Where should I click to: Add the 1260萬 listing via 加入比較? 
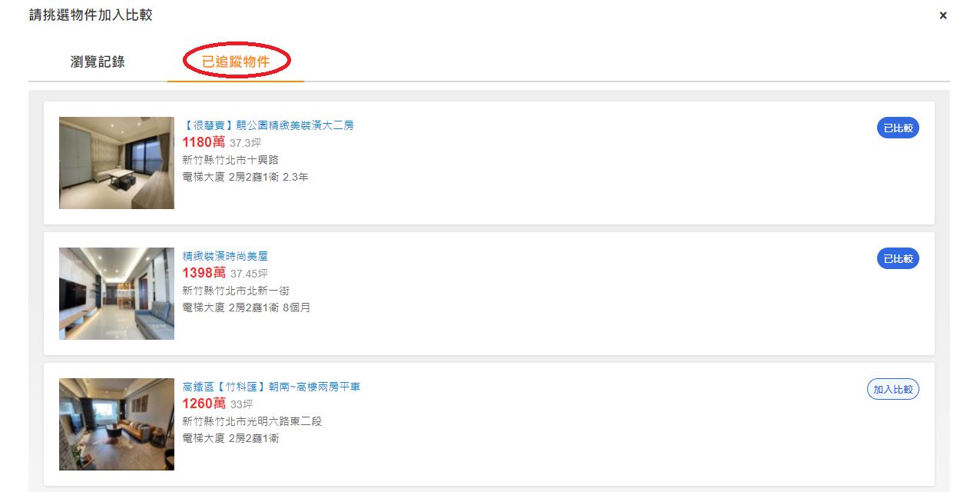point(893,390)
